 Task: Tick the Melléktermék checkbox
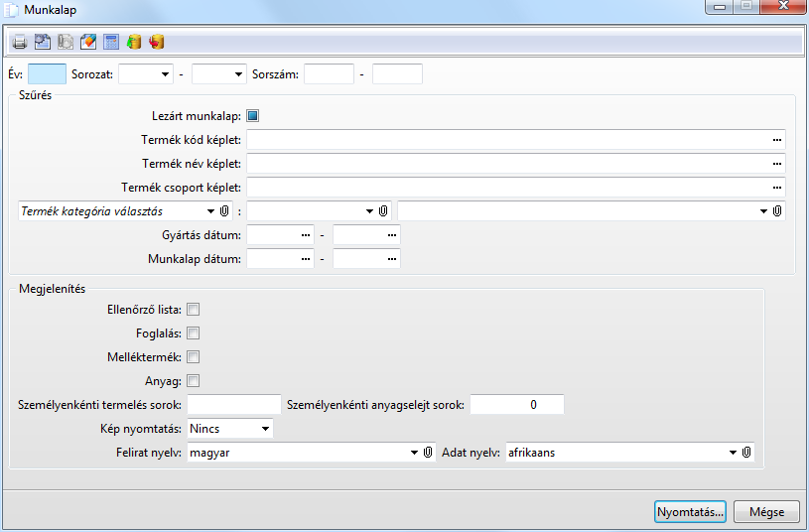(x=193, y=357)
